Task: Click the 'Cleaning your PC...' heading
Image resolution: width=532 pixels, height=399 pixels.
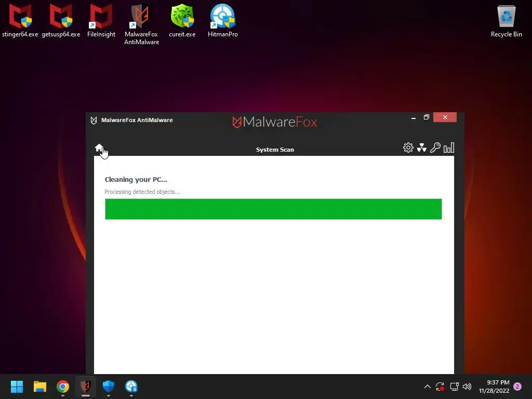Action: coord(136,179)
